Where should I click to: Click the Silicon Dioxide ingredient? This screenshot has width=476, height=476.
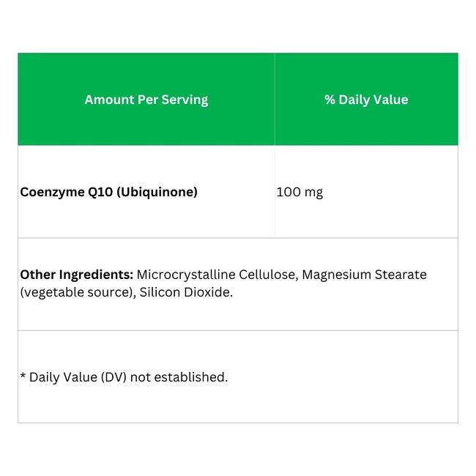[186, 292]
